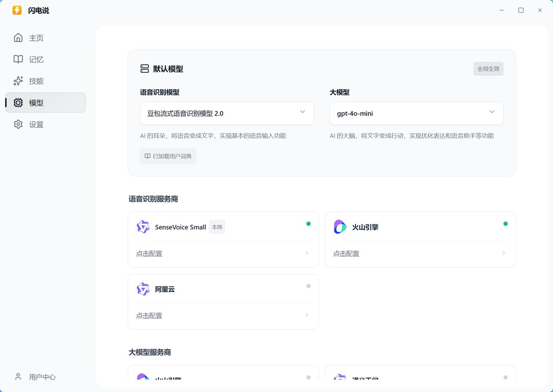The height and width of the screenshot is (392, 553).
Task: Click the 模型 chip icon
Action: coord(18,103)
